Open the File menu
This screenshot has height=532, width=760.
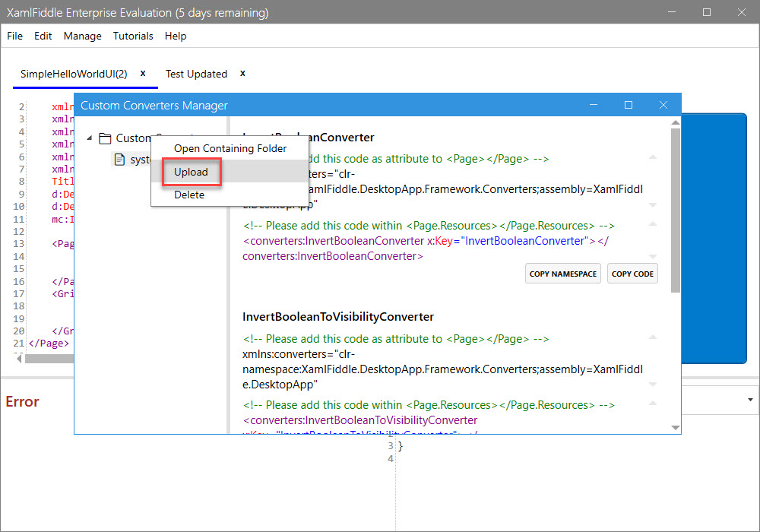[14, 36]
